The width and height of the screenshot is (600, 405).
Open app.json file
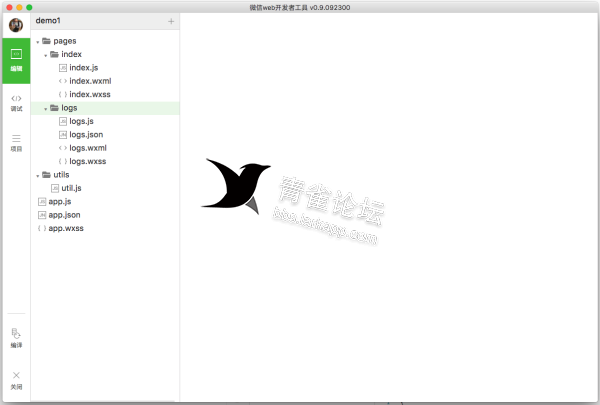click(64, 215)
